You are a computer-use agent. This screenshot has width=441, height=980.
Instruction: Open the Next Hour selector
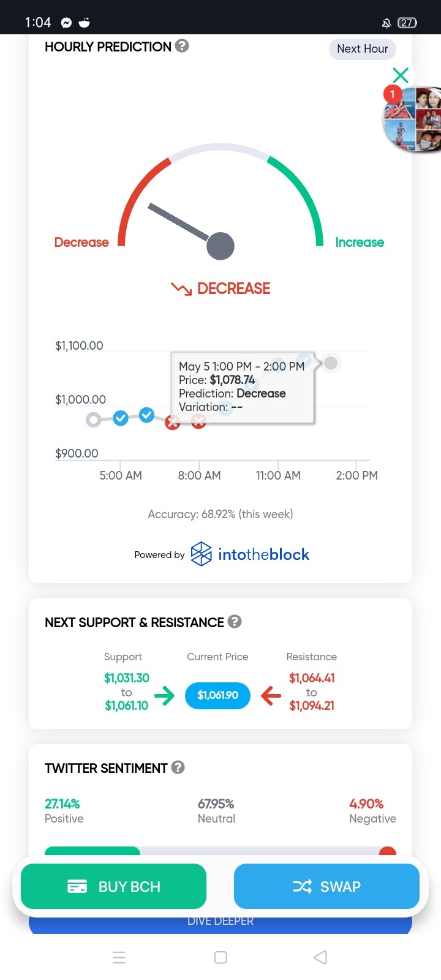(363, 49)
